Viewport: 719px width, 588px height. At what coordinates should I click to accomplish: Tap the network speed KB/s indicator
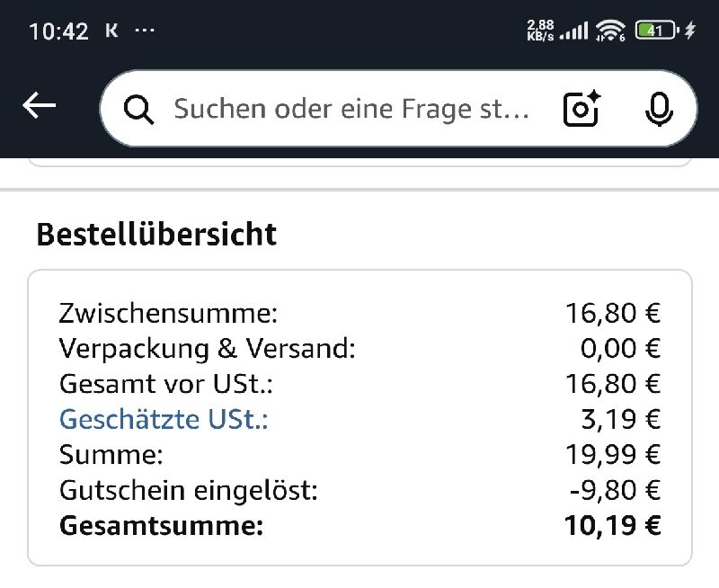point(540,31)
